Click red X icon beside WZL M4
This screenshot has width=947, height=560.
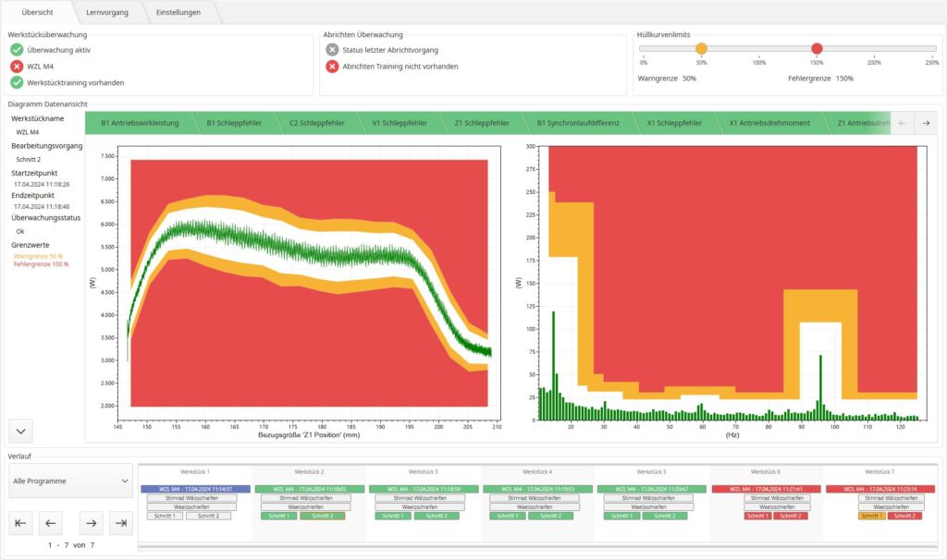[x=17, y=66]
